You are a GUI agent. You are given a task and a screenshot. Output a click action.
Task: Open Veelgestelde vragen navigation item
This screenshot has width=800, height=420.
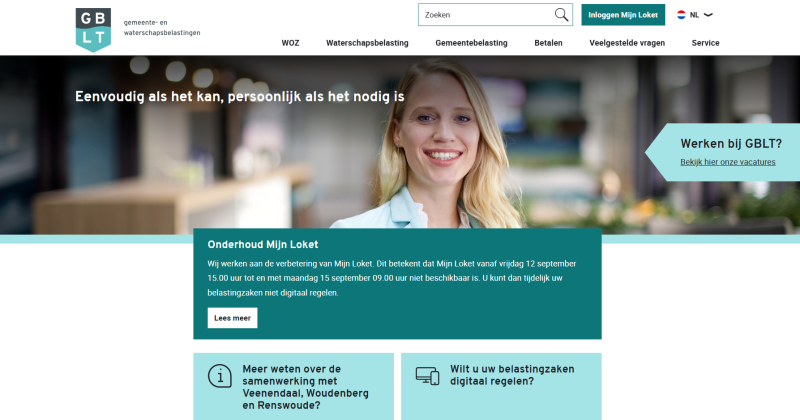coord(627,43)
